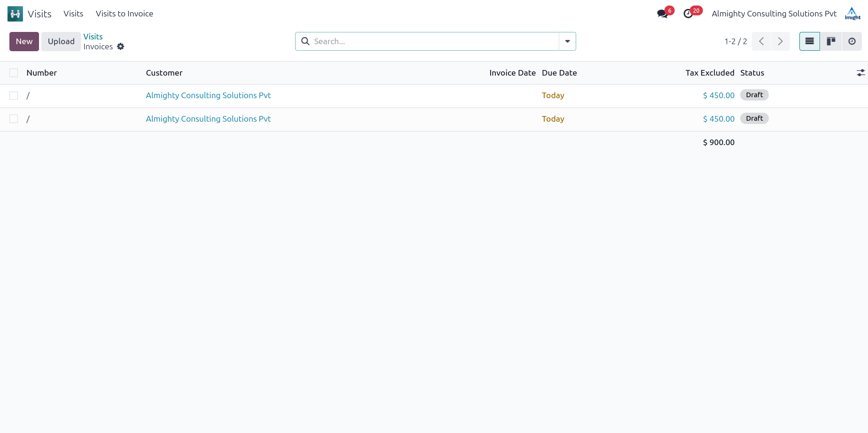The width and height of the screenshot is (868, 433).
Task: Expand the search filter dropdown arrow
Action: click(x=567, y=41)
